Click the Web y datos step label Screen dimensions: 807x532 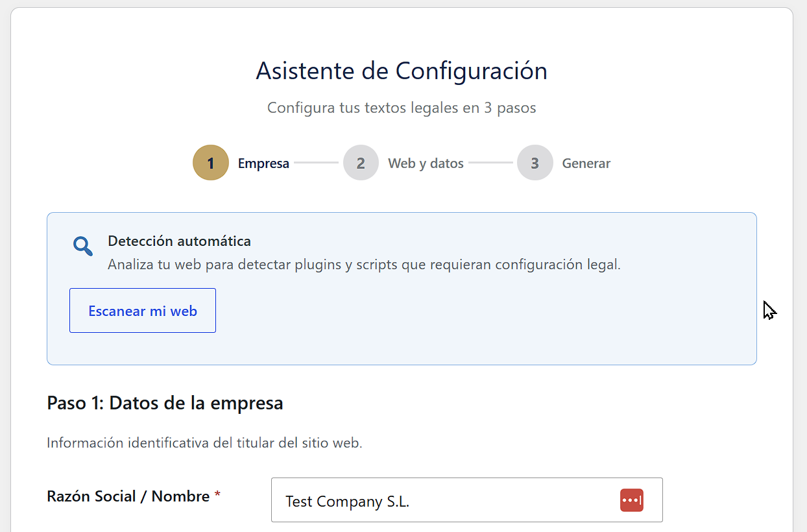(426, 163)
